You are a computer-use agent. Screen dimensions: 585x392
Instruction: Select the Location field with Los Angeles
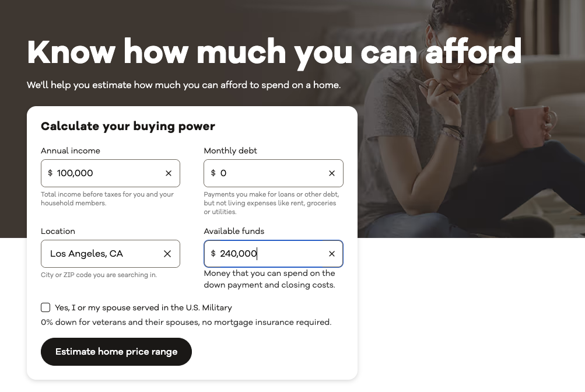(x=99, y=254)
